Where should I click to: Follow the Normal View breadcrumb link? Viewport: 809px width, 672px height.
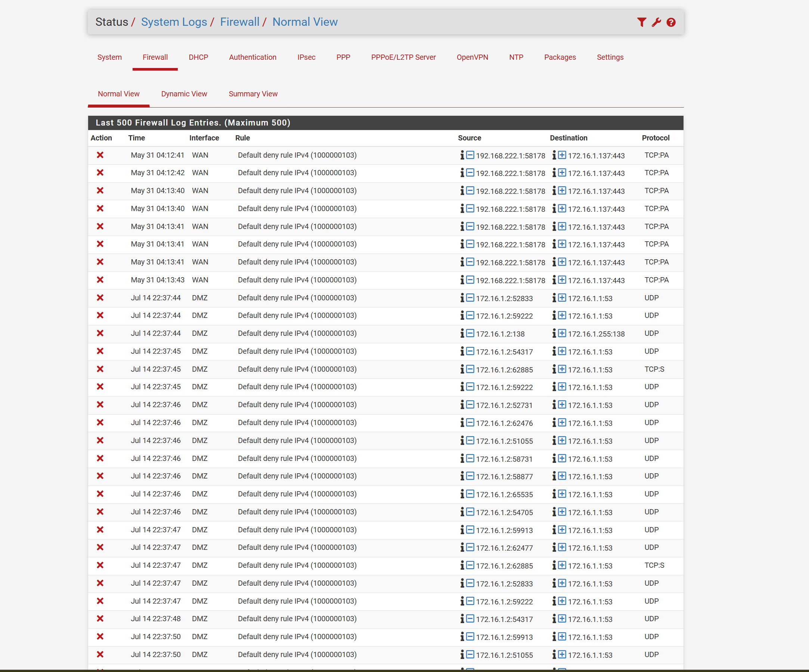pyautogui.click(x=305, y=22)
